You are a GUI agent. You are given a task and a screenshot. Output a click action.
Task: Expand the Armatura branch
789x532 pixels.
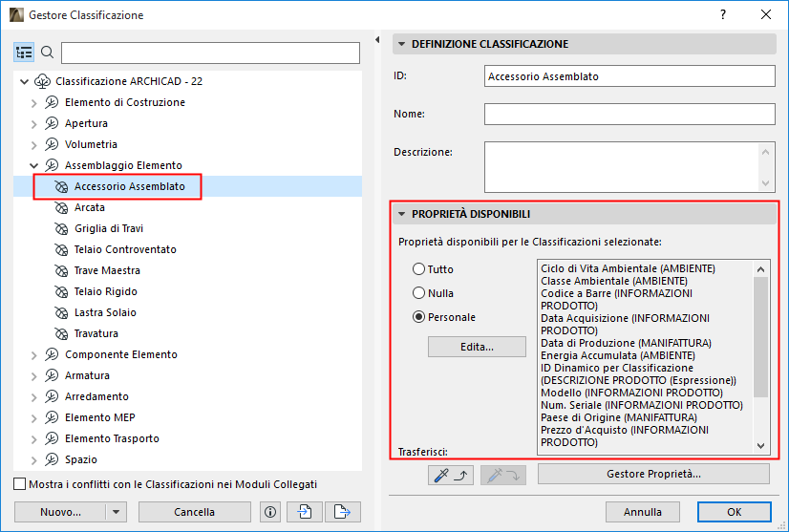(33, 376)
